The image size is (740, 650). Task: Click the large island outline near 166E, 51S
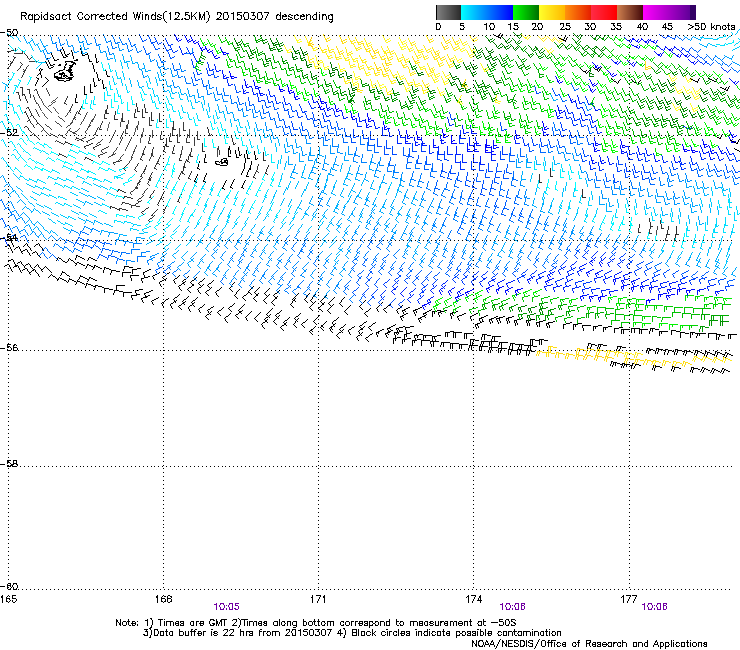pyautogui.click(x=65, y=70)
